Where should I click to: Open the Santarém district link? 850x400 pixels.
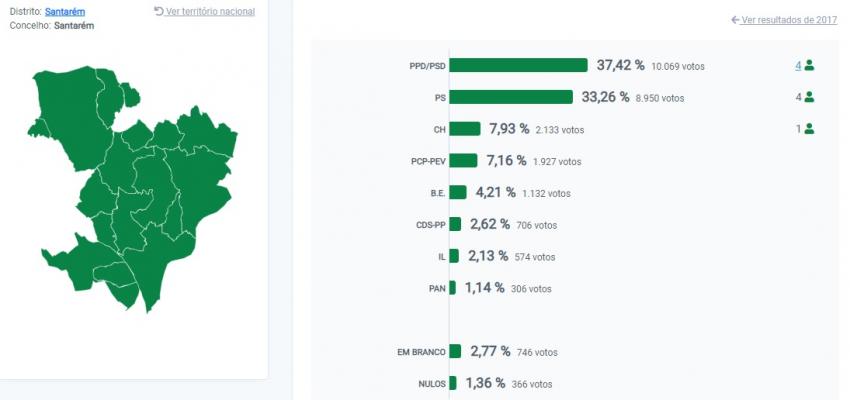pos(65,11)
